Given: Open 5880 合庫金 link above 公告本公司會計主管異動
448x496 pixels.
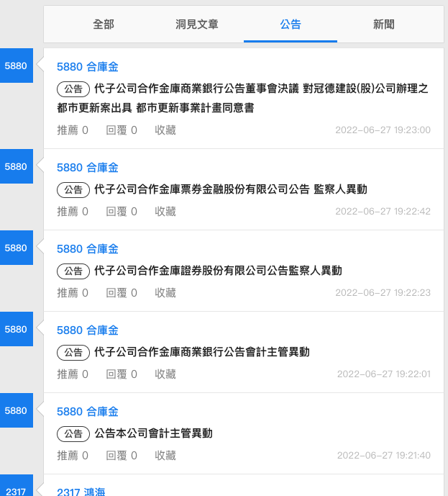Looking at the screenshot, I should 88,412.
